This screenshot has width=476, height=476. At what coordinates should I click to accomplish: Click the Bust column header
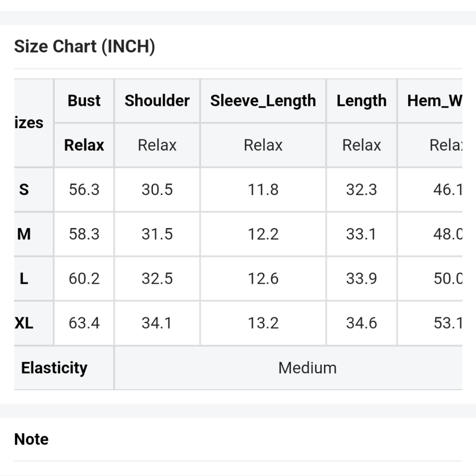84,101
